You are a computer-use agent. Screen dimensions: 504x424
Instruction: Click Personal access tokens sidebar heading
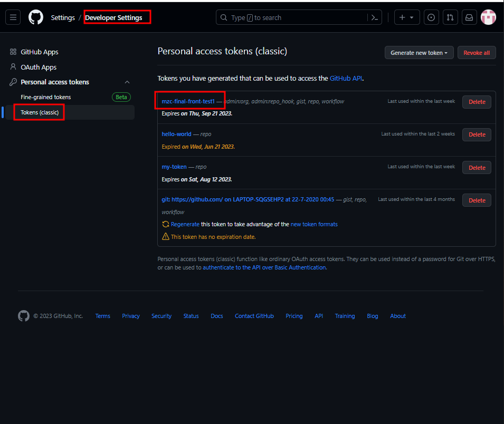[55, 82]
